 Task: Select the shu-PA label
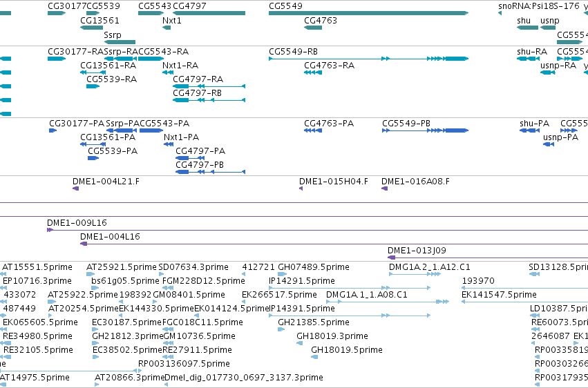[534, 124]
